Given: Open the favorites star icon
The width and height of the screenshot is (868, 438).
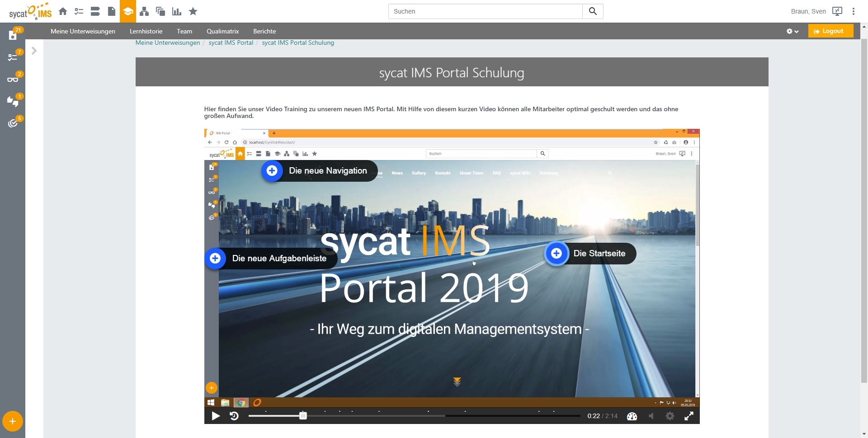Looking at the screenshot, I should click(193, 11).
